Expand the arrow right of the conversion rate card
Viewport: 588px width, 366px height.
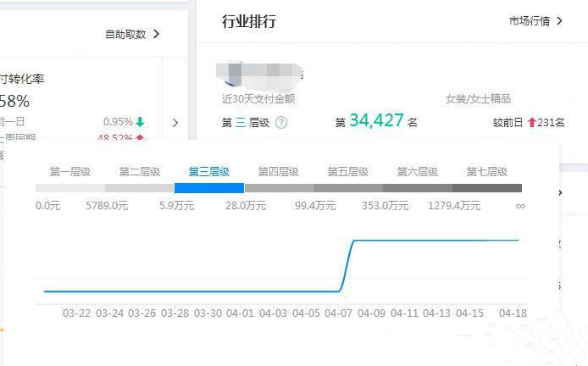pyautogui.click(x=175, y=123)
